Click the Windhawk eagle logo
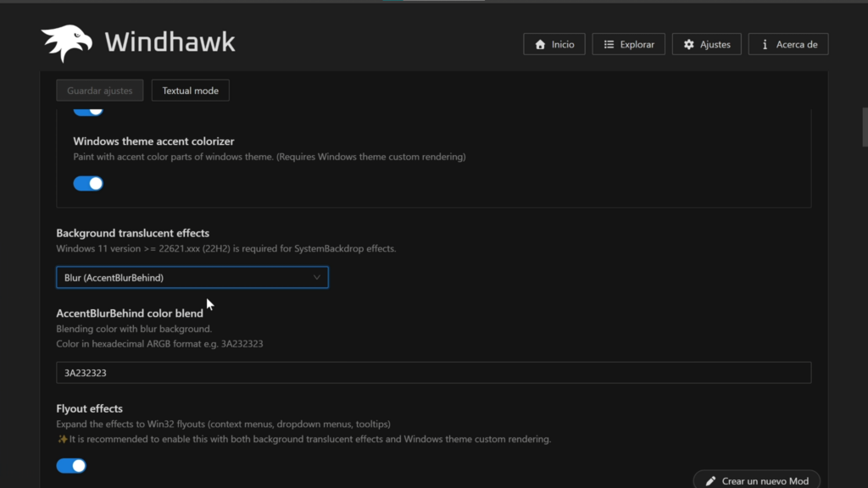The image size is (868, 488). tap(66, 43)
